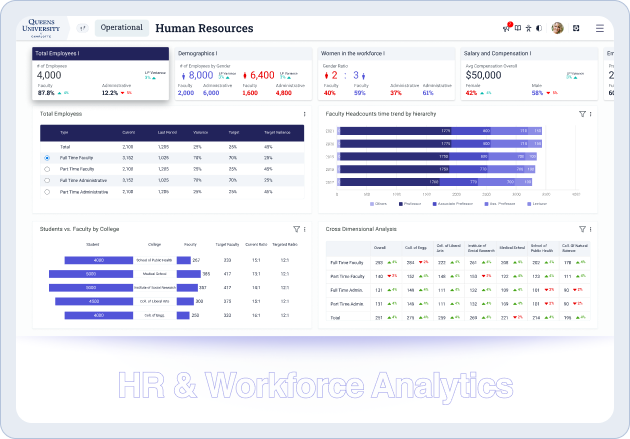
Task: Click the swap icon left of Operational
Action: click(82, 29)
